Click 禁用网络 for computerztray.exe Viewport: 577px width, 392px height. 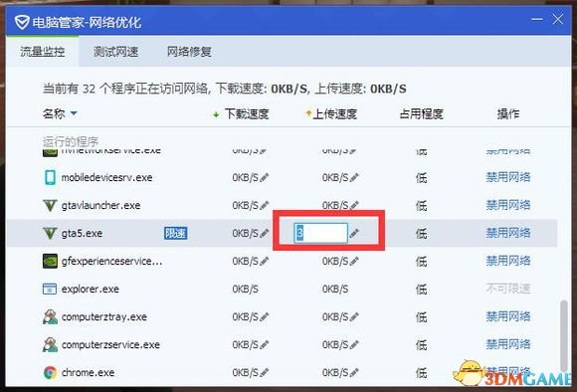pos(508,316)
